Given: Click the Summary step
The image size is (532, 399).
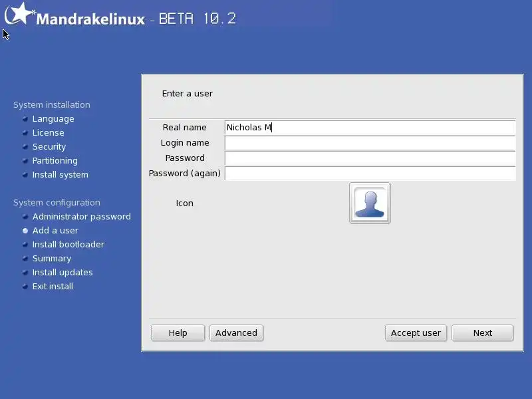Looking at the screenshot, I should pos(52,258).
